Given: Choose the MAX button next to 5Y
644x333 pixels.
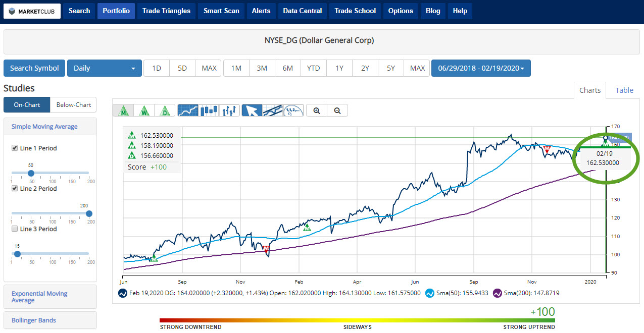Looking at the screenshot, I should 417,68.
